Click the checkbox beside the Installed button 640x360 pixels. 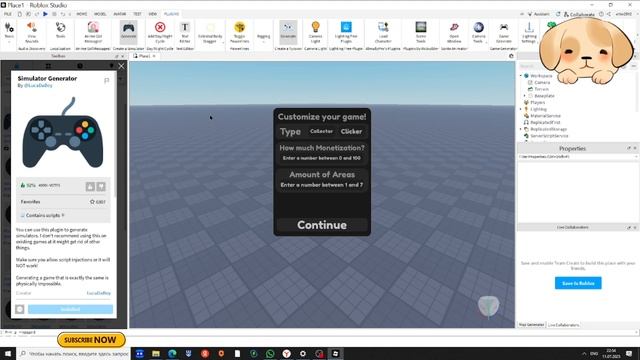pos(20,309)
